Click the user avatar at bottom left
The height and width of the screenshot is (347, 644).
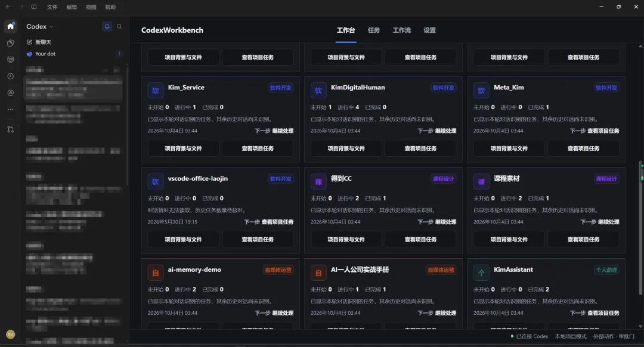coord(11,334)
